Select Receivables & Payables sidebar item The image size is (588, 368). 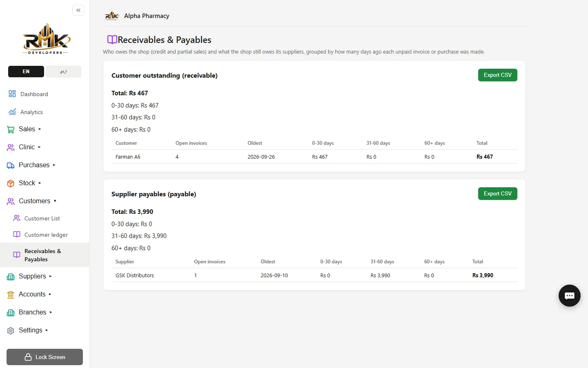[45, 255]
